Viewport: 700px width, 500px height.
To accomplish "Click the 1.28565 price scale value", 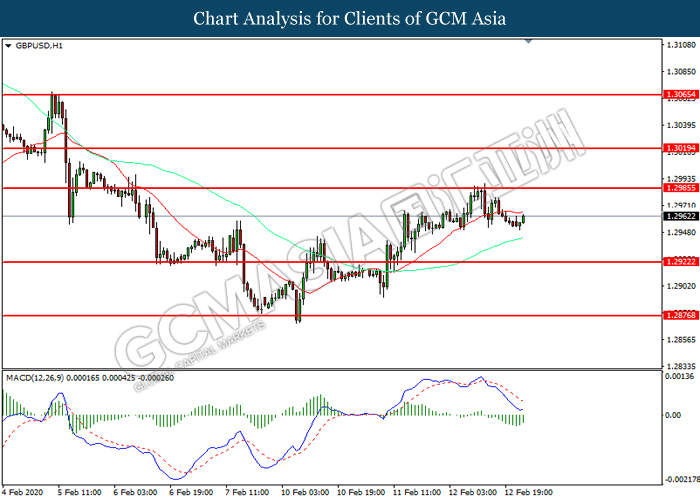I will point(681,340).
